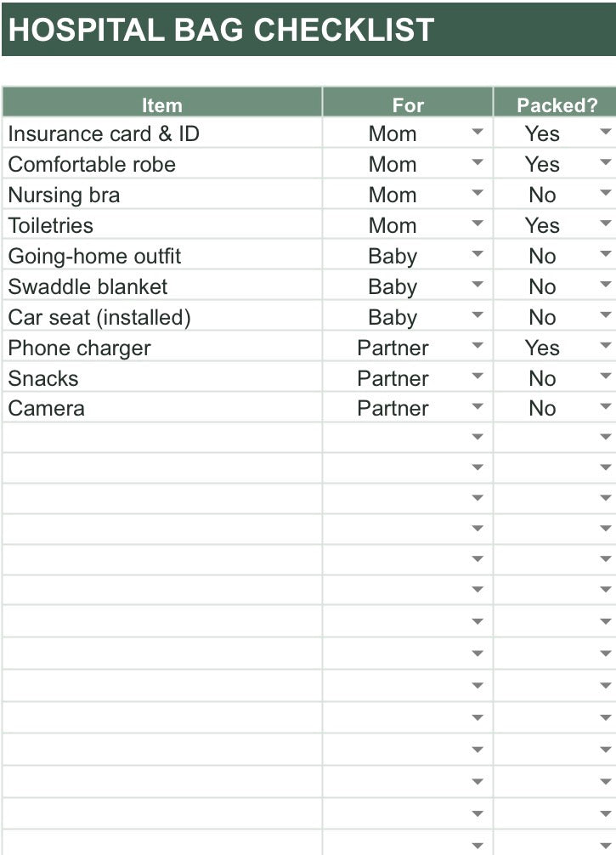Image resolution: width=616 pixels, height=855 pixels.
Task: Open the Packed dropdown in Snacks row
Action: click(605, 376)
